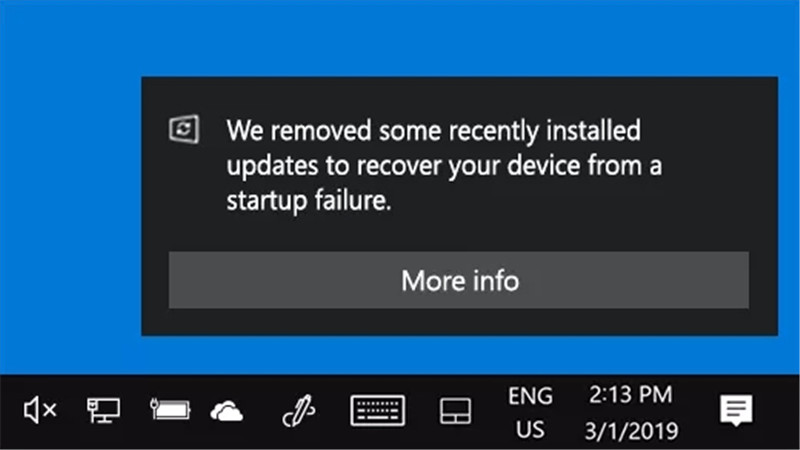Open the virtual touchpad icon
The image size is (800, 450).
pyautogui.click(x=455, y=411)
